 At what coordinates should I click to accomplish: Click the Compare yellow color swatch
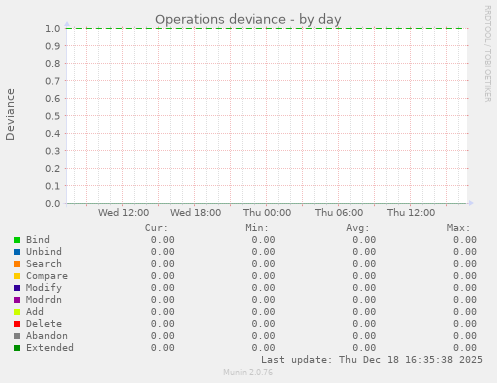point(17,276)
